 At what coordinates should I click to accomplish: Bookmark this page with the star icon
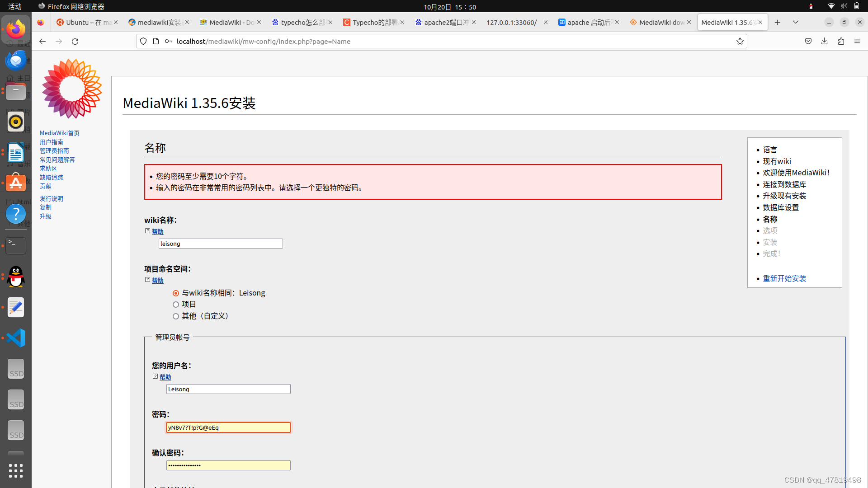pyautogui.click(x=740, y=41)
